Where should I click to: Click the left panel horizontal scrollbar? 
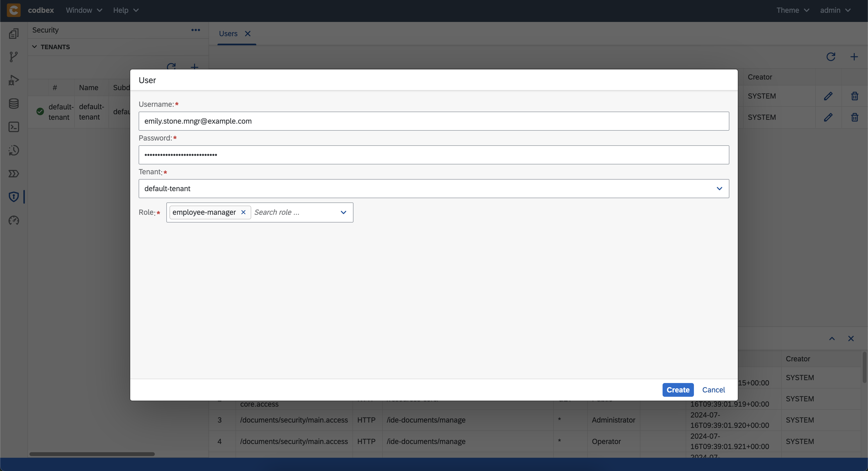(92, 454)
